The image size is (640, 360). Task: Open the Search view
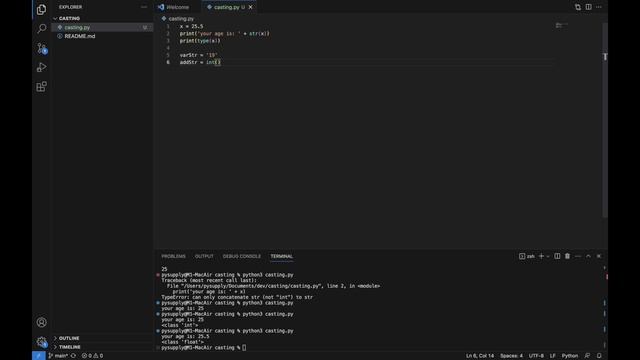click(x=41, y=28)
